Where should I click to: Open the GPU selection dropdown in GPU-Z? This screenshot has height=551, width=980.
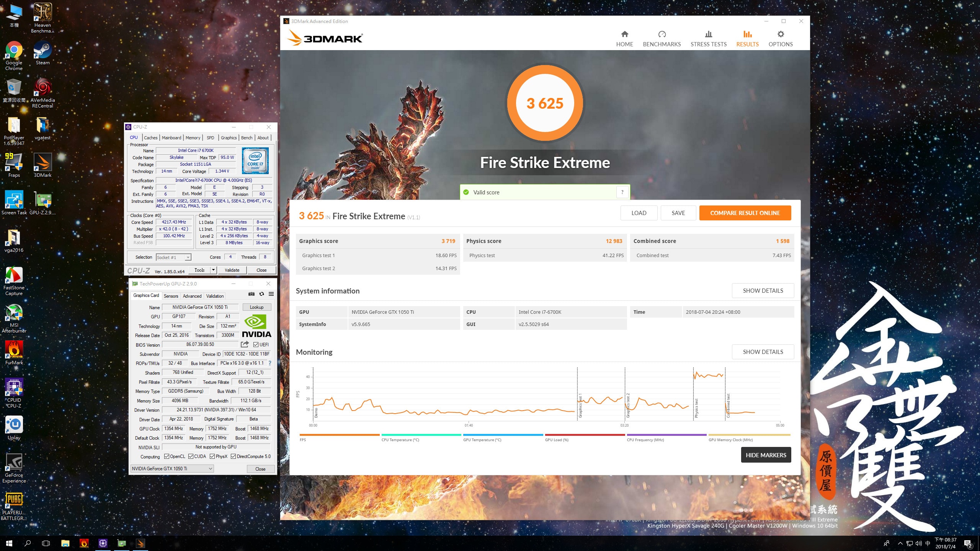[x=172, y=468]
